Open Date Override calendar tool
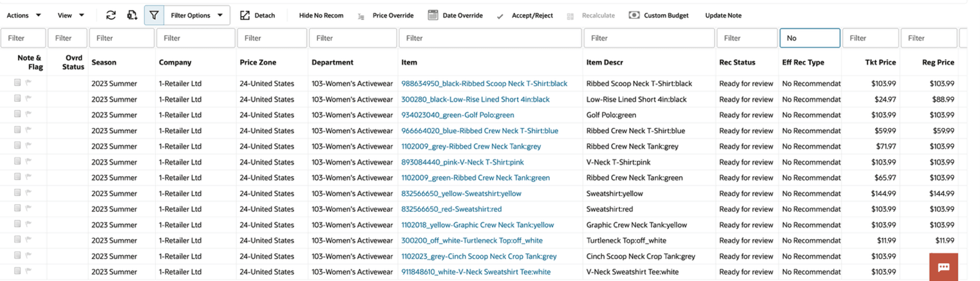The width and height of the screenshot is (980, 281). tap(455, 15)
